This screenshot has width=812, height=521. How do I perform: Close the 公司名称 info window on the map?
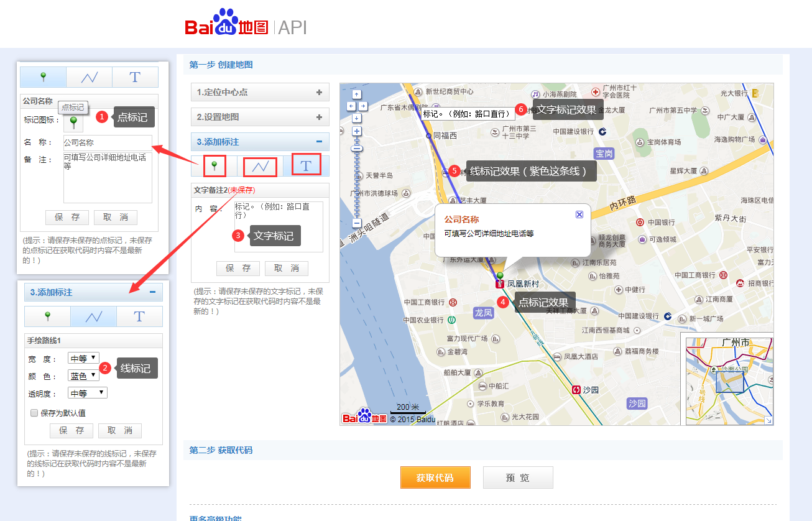point(579,214)
